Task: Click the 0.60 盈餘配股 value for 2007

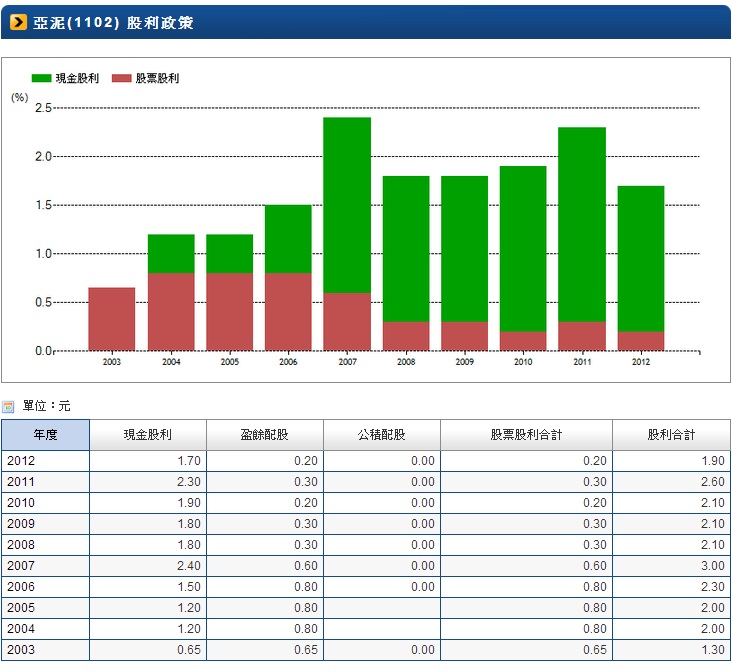Action: pyautogui.click(x=306, y=566)
